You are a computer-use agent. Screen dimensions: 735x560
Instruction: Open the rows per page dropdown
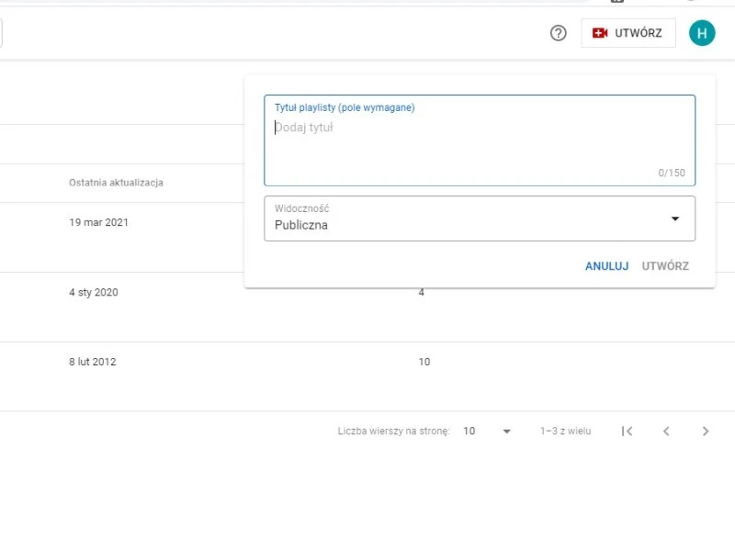(x=487, y=431)
